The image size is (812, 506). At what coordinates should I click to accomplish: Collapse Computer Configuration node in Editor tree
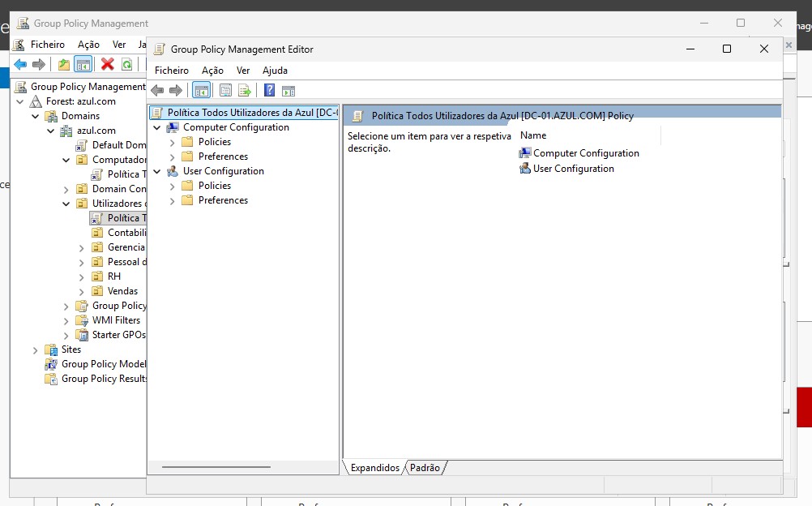[x=157, y=127]
